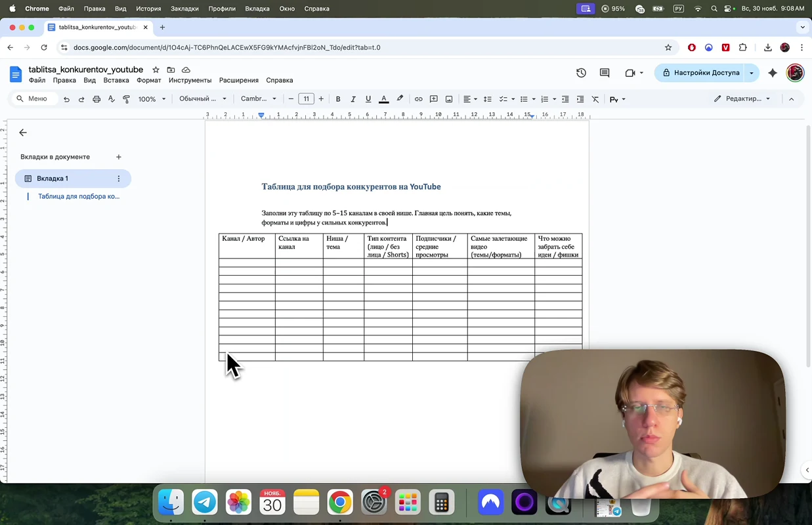Image resolution: width=812 pixels, height=525 pixels.
Task: Open the Файл menu in Docs
Action: point(37,80)
